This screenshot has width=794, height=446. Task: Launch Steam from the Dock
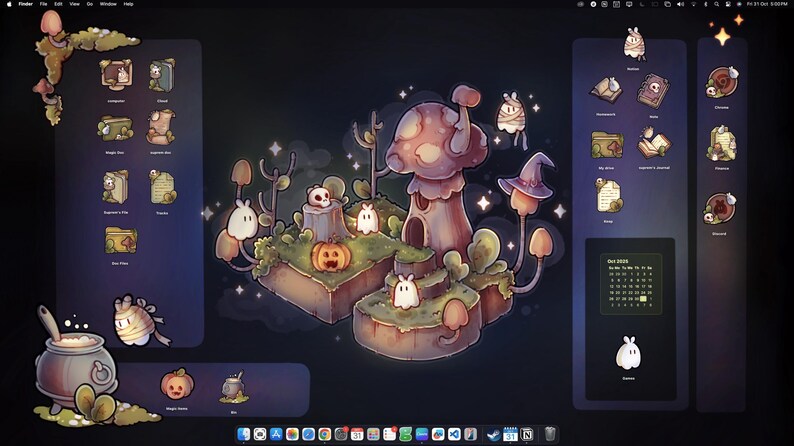click(493, 434)
